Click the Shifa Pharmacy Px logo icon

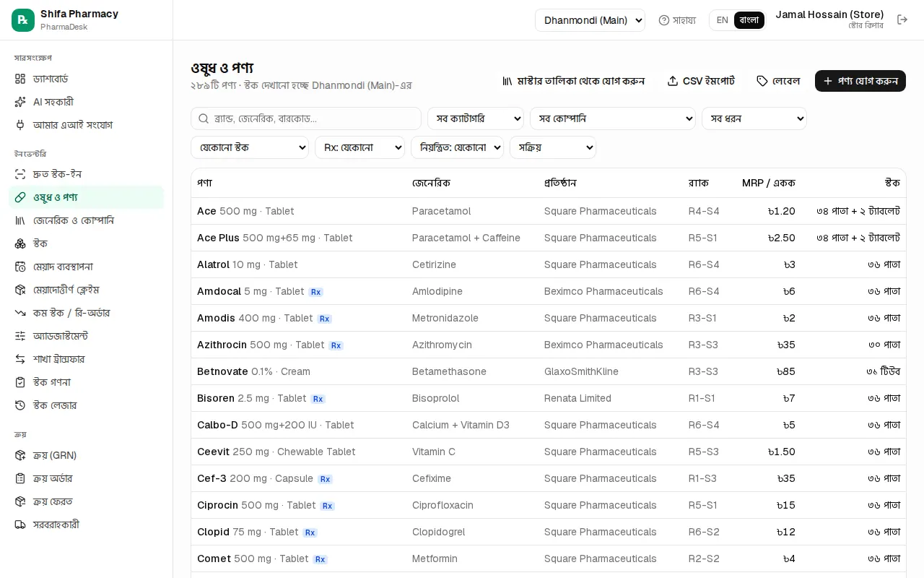[23, 20]
